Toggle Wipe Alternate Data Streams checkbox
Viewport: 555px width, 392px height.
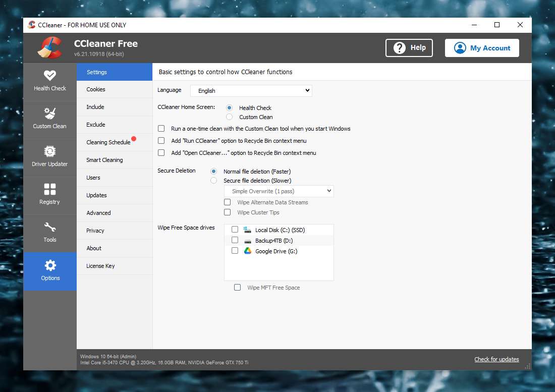click(227, 202)
